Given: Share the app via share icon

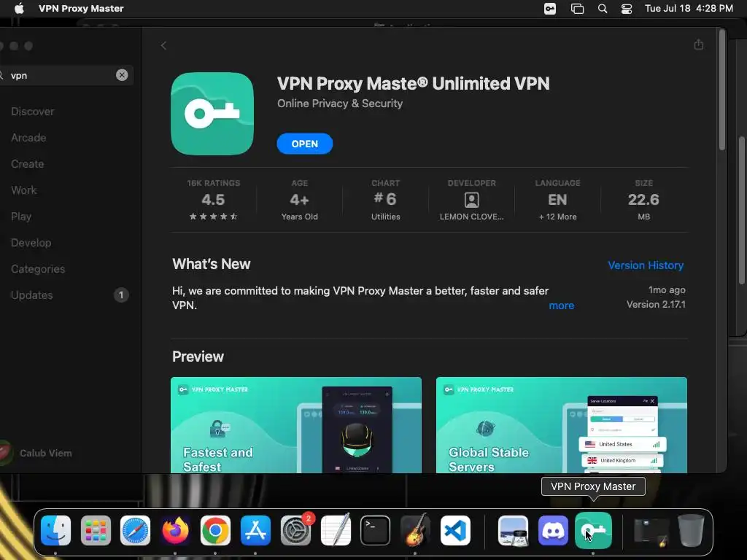Looking at the screenshot, I should coord(698,44).
